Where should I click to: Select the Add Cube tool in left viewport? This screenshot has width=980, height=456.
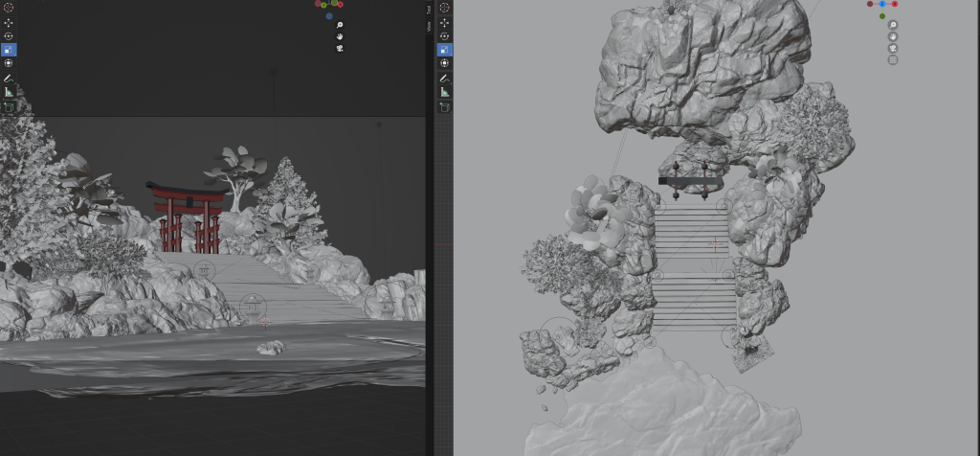(9, 107)
